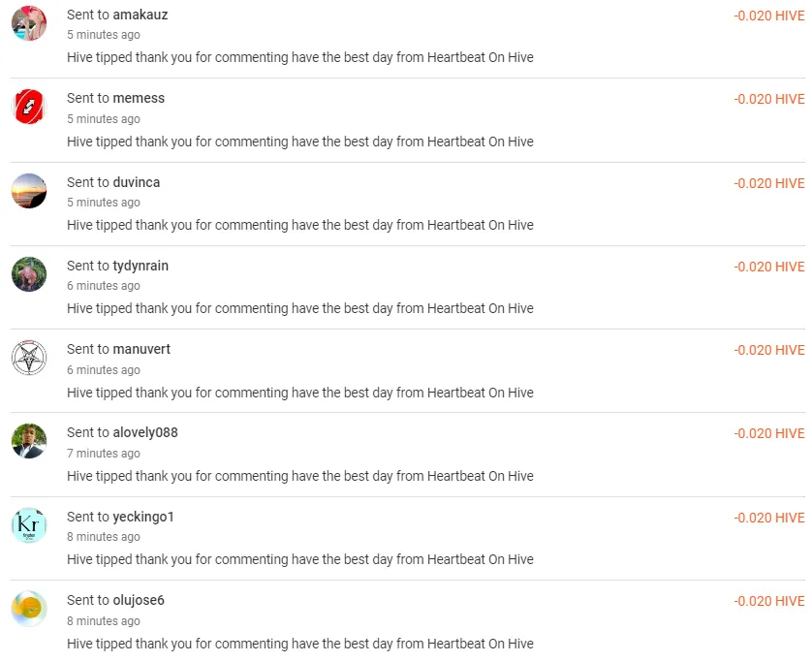Click the alovely088 username text
Screen dimensions: 812x662
[x=145, y=432]
